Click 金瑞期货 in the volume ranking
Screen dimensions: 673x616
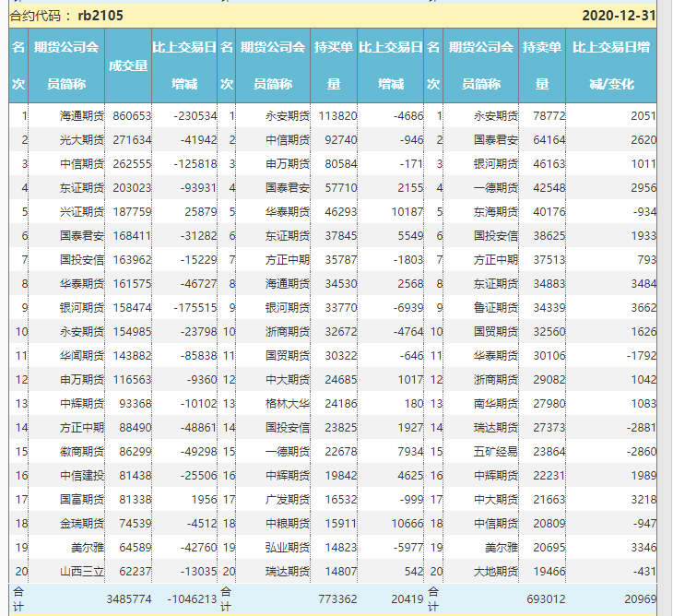(x=82, y=524)
